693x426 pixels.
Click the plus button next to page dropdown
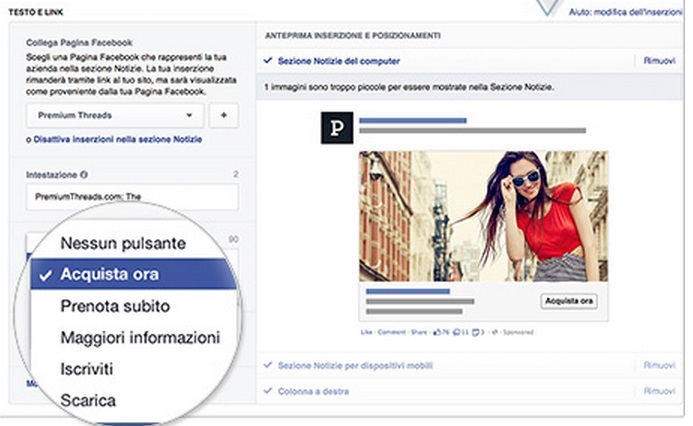point(222,116)
